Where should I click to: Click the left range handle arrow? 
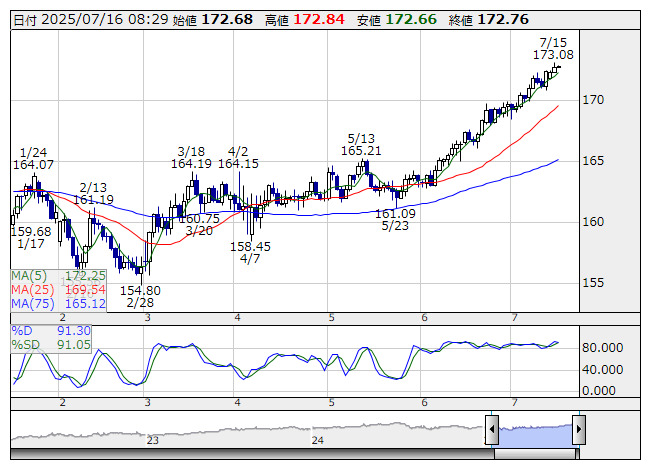[492, 429]
